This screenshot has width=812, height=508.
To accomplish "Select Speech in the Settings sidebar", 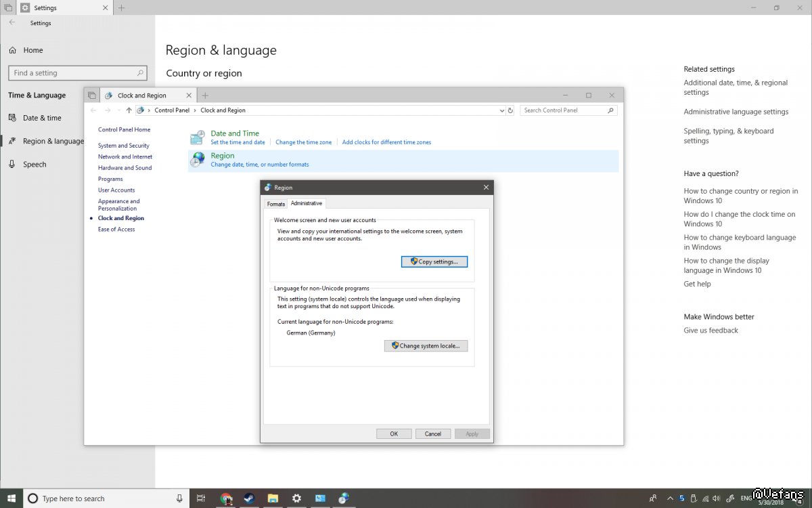I will coord(35,165).
